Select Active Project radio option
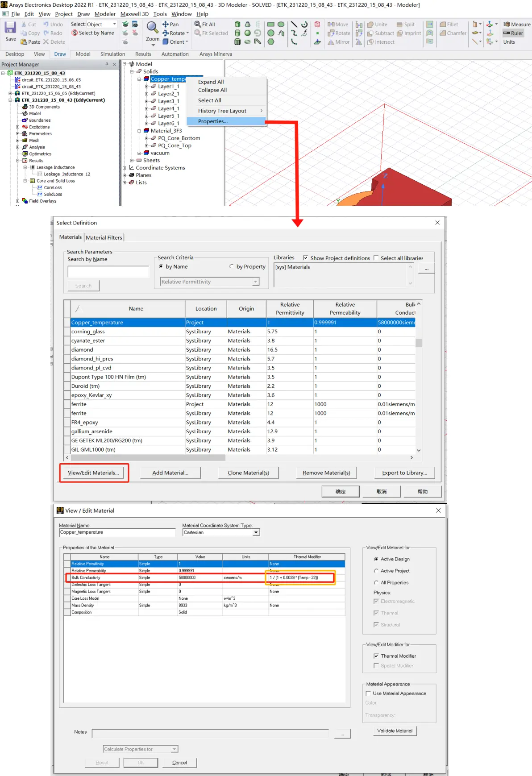Viewport: 532px width, 776px height. (x=376, y=571)
